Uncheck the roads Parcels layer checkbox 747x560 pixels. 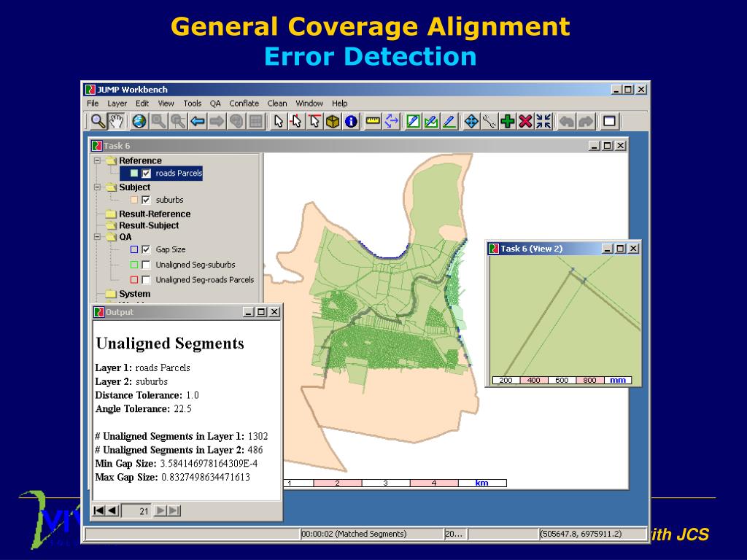(x=147, y=174)
